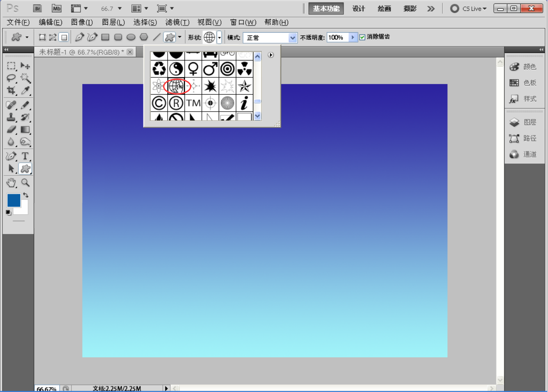Switch to the 设计 workspace
548x392 pixels.
[x=359, y=9]
